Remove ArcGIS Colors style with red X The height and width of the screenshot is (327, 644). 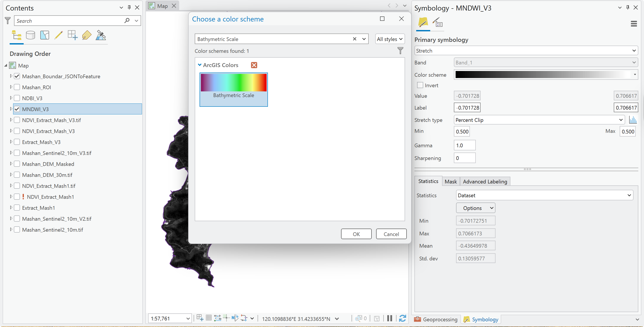254,65
